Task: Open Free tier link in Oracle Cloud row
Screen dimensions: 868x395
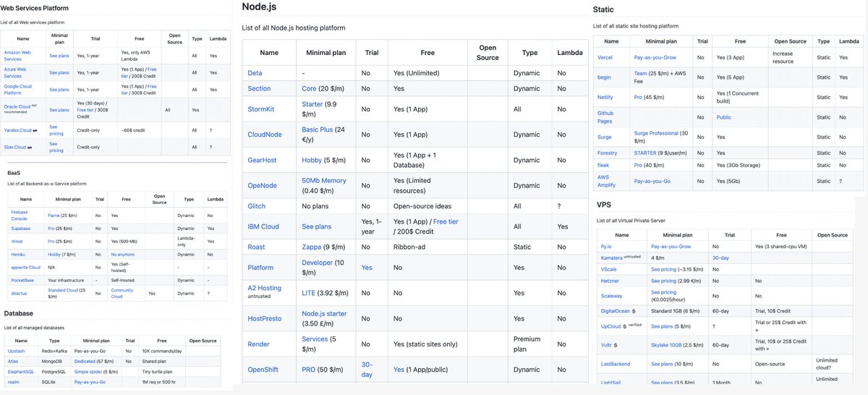Action: (87, 110)
